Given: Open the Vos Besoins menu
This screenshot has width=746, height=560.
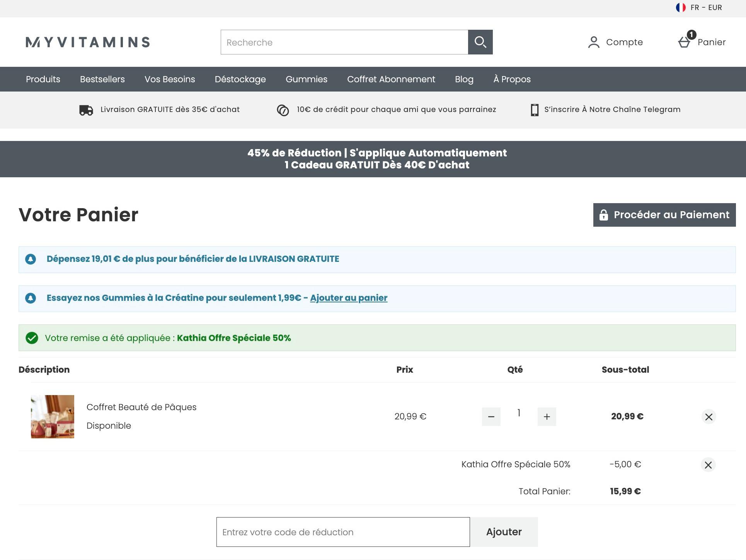Looking at the screenshot, I should (170, 79).
